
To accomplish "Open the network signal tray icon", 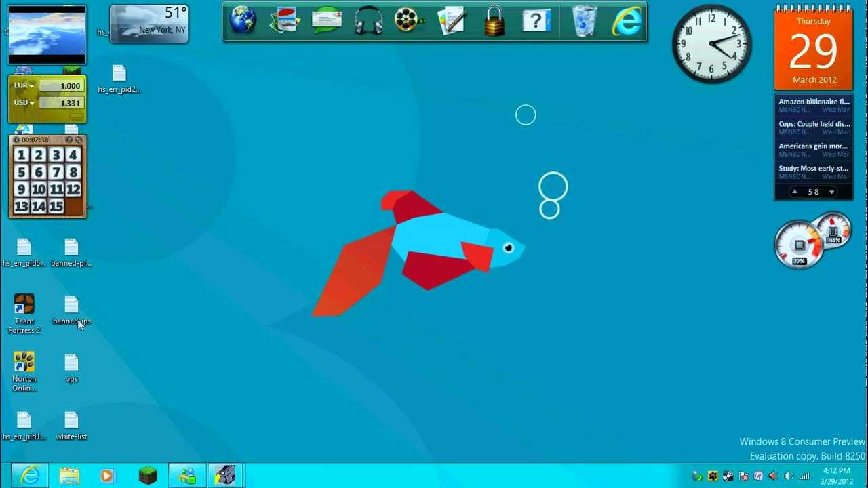I will (x=804, y=476).
